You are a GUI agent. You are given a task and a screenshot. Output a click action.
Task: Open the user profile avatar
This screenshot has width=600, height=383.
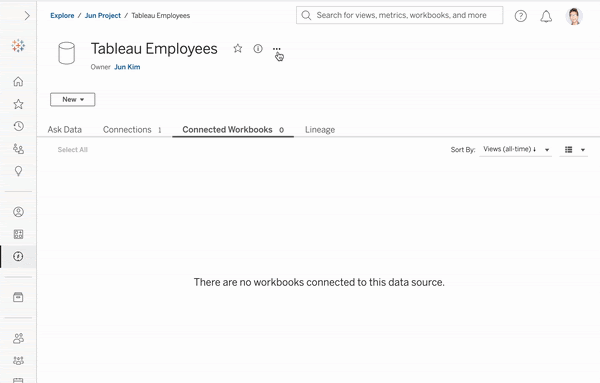(x=574, y=16)
